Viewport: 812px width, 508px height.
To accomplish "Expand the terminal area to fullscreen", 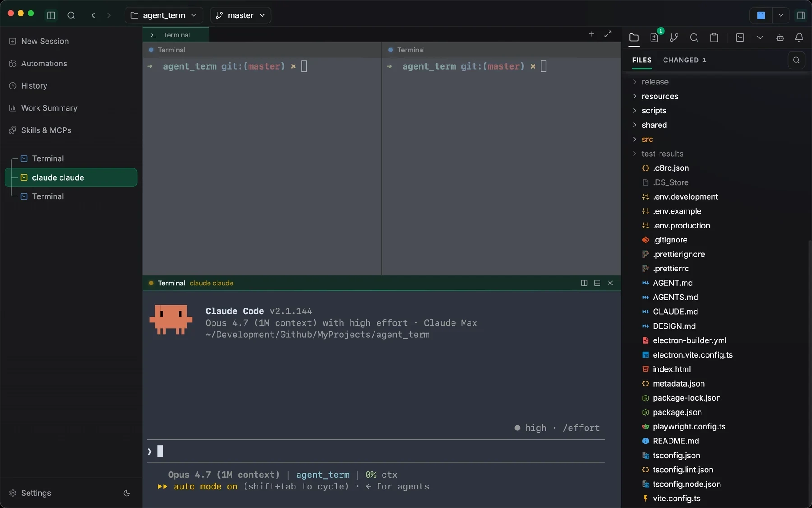I will point(608,34).
